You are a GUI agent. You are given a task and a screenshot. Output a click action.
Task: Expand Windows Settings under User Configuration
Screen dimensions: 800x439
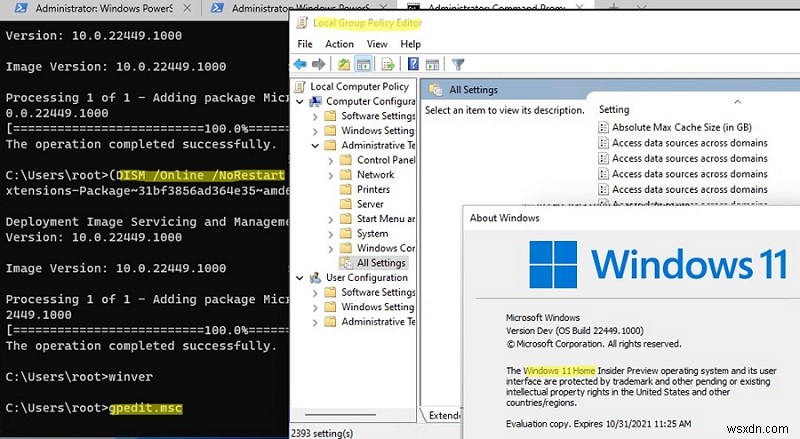tap(315, 308)
